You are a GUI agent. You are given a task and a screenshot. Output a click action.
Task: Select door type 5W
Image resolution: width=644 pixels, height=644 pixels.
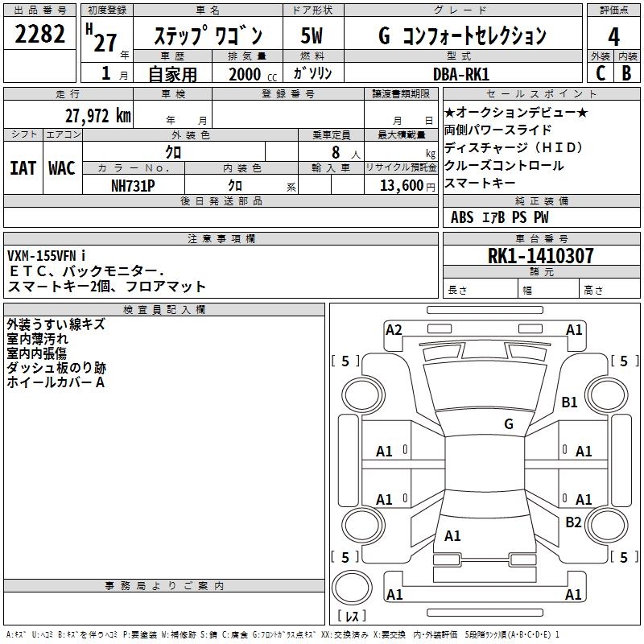(312, 35)
